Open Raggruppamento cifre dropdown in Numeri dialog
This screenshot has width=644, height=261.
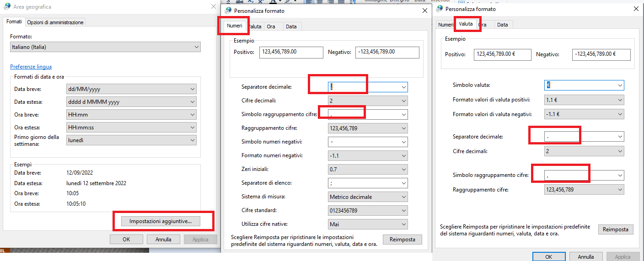point(368,128)
